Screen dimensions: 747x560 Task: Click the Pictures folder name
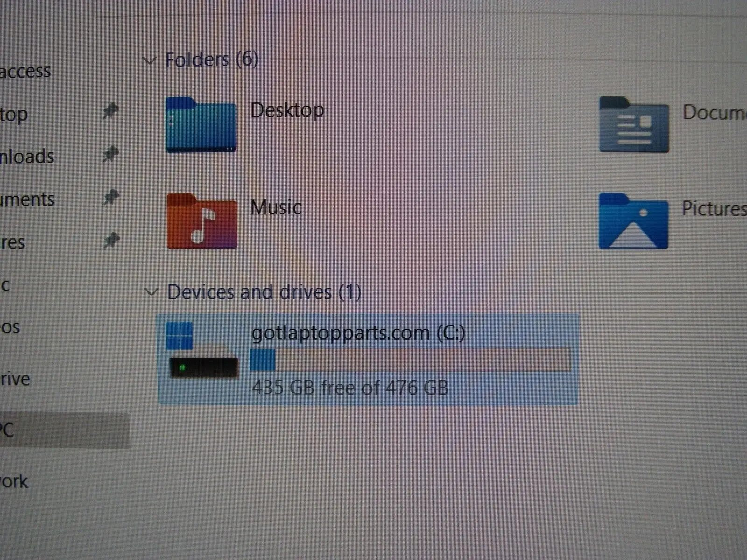(x=714, y=208)
